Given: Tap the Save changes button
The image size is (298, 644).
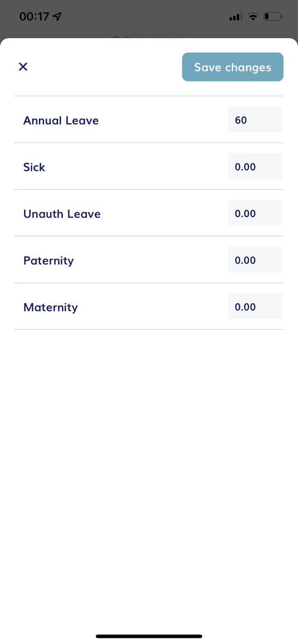Looking at the screenshot, I should point(233,67).
